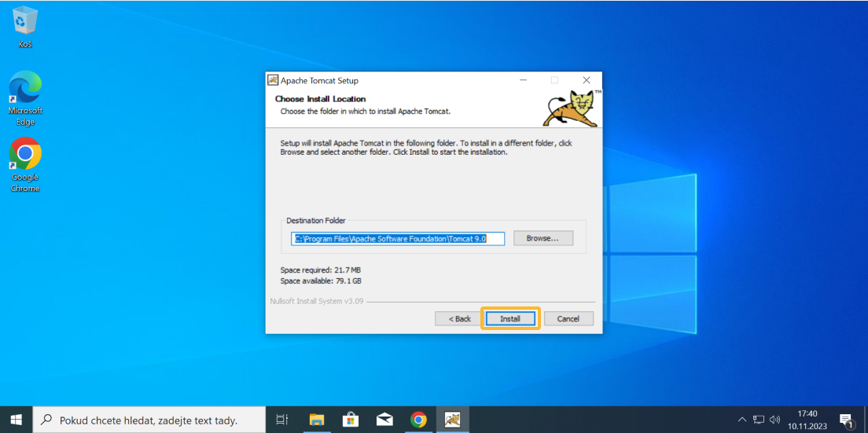
Task: Expand the hidden system tray icons chevron
Action: pos(742,420)
